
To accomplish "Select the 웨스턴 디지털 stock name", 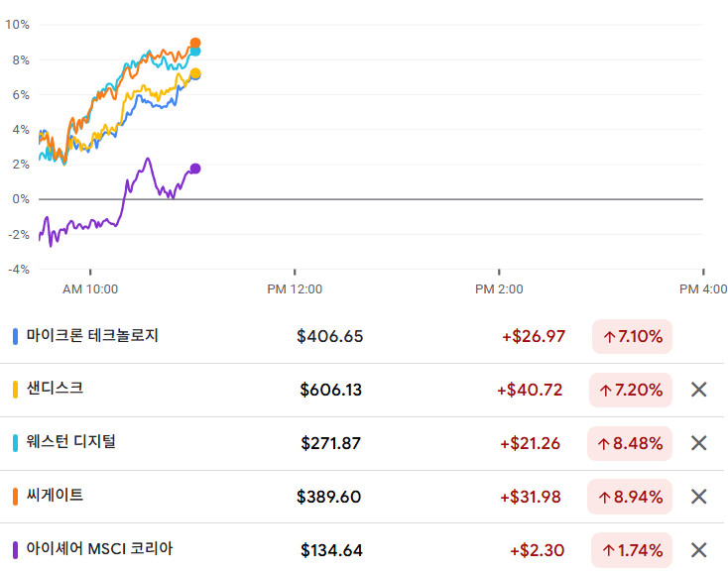I will (x=71, y=442).
